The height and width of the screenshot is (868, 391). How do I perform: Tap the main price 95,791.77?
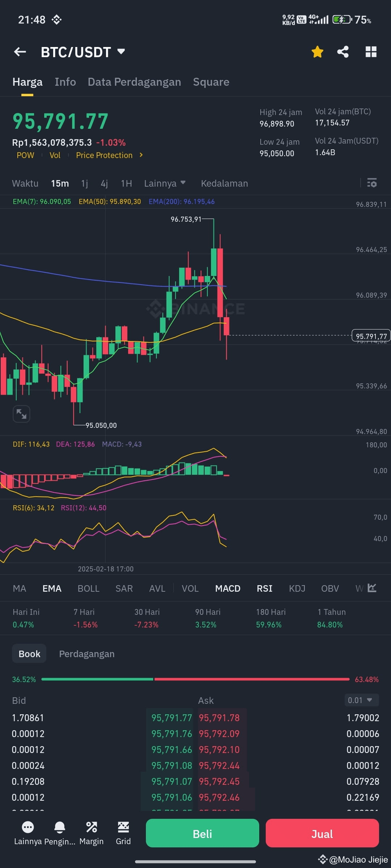60,121
